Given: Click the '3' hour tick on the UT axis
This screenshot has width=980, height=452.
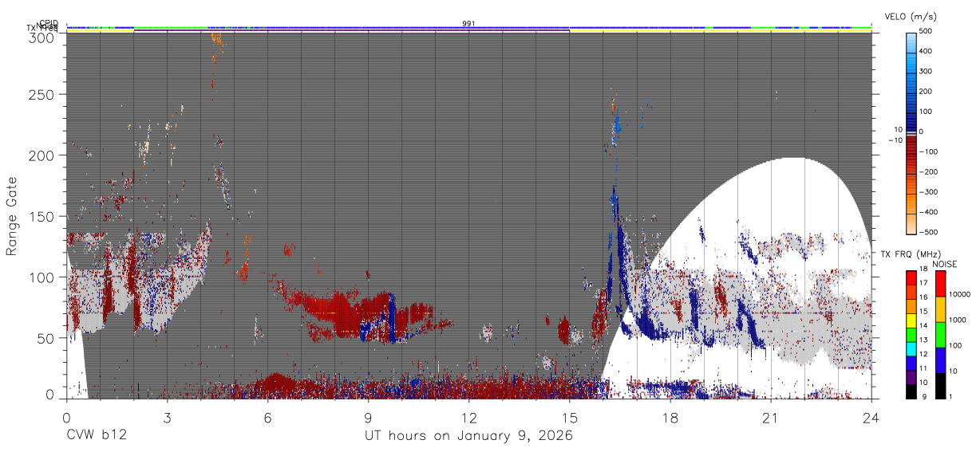Looking at the screenshot, I should tap(167, 417).
